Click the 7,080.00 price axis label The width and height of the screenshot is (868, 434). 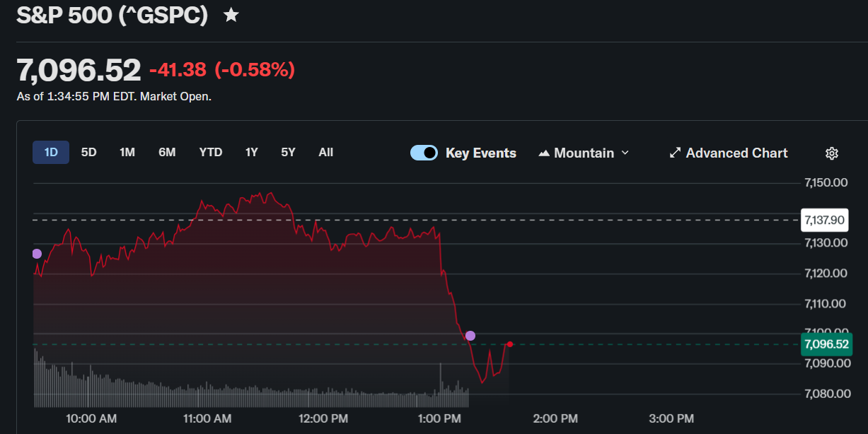(826, 393)
